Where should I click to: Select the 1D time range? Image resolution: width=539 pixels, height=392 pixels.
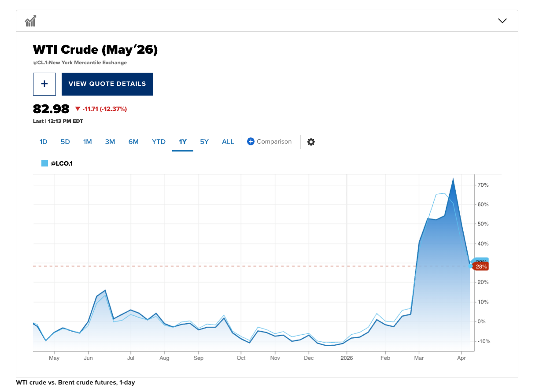pos(43,142)
